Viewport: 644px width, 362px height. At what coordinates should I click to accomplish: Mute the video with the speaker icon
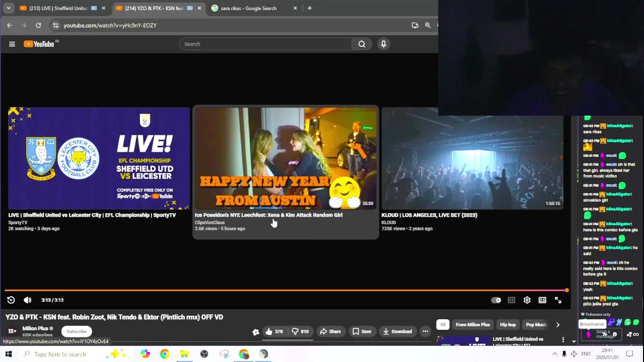pyautogui.click(x=28, y=300)
